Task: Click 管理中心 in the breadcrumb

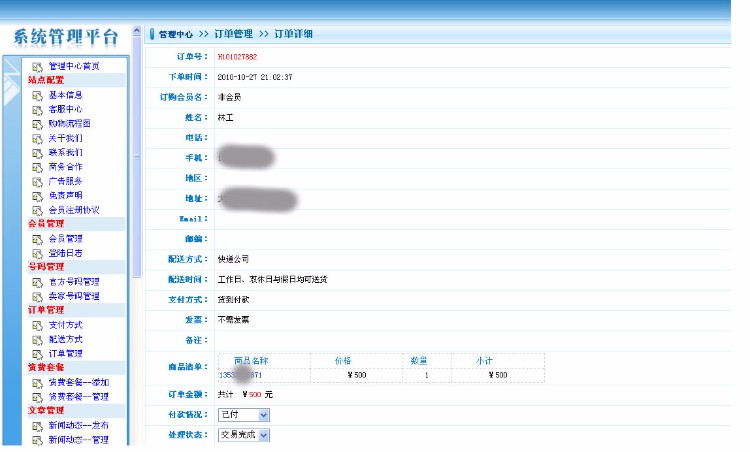Action: tap(176, 34)
